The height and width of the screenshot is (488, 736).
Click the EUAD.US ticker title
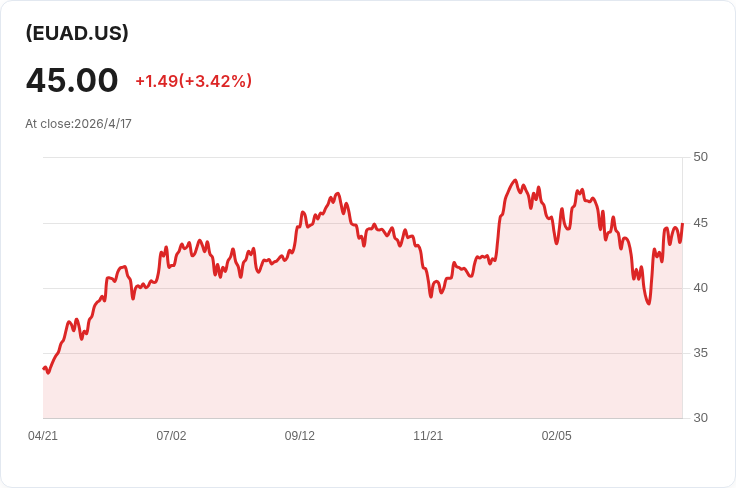(x=77, y=33)
